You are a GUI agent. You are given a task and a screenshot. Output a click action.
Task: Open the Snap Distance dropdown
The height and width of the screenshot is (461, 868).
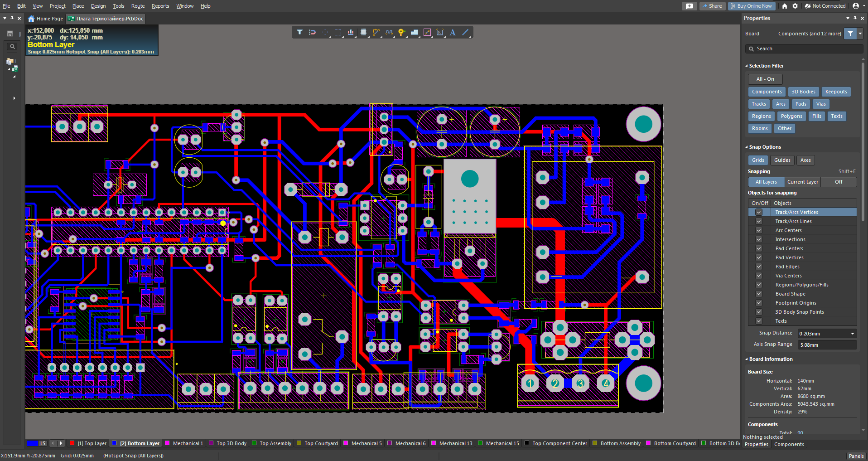click(x=852, y=334)
